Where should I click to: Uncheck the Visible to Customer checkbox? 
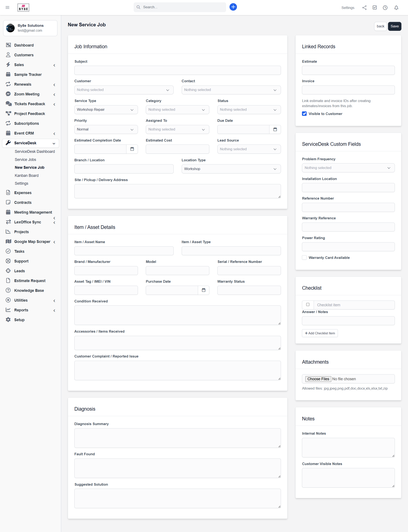[x=304, y=113]
